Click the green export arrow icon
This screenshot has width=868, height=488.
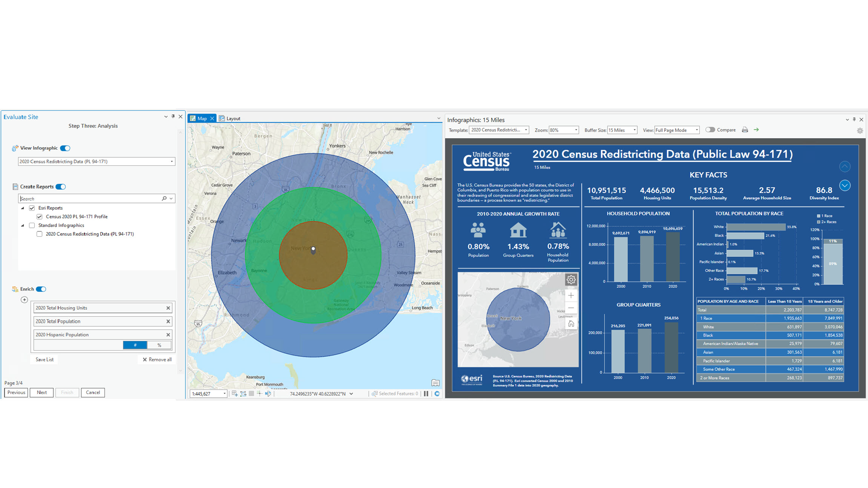pyautogui.click(x=756, y=130)
